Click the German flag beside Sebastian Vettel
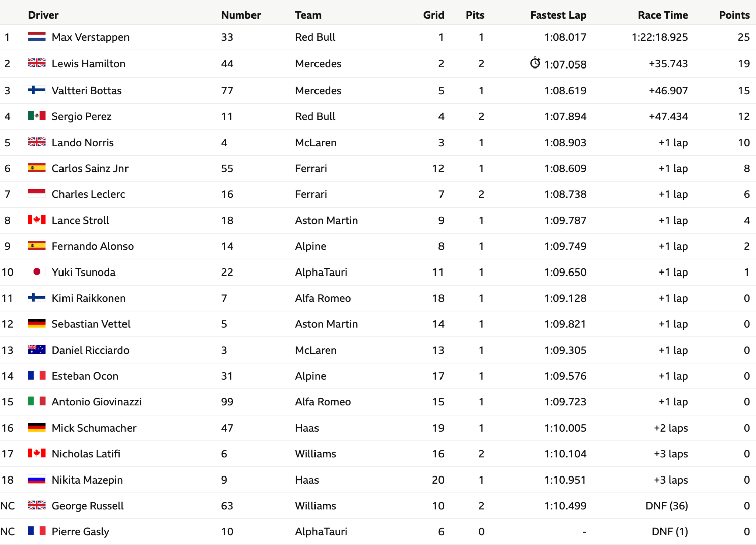 [37, 324]
